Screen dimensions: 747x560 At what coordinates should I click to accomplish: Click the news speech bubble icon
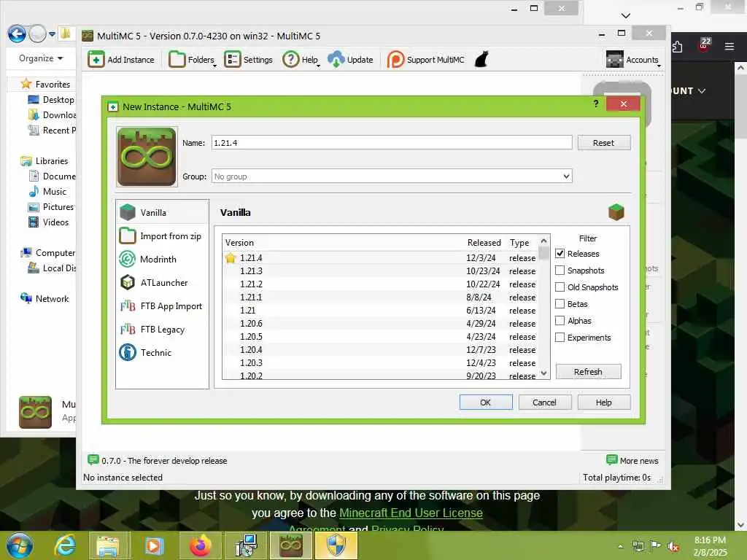(x=93, y=460)
